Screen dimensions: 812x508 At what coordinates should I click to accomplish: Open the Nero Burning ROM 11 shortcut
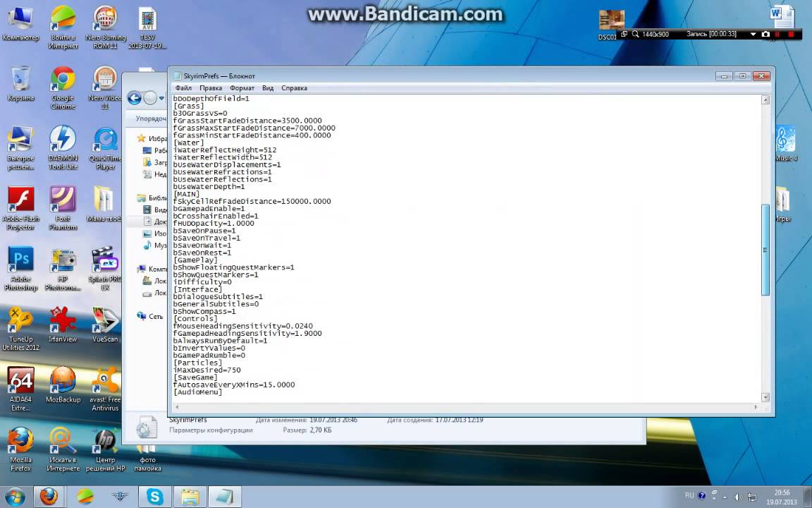click(105, 26)
